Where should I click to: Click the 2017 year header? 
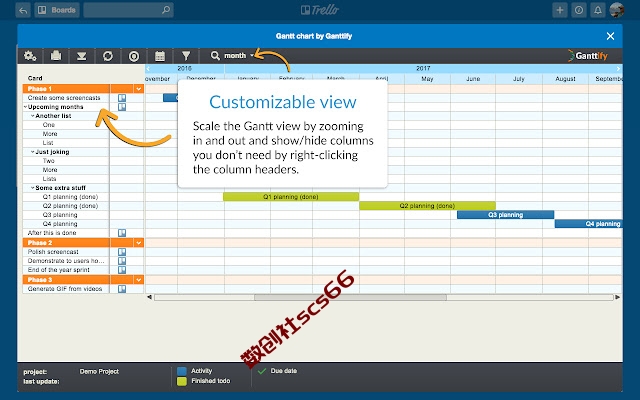click(423, 69)
